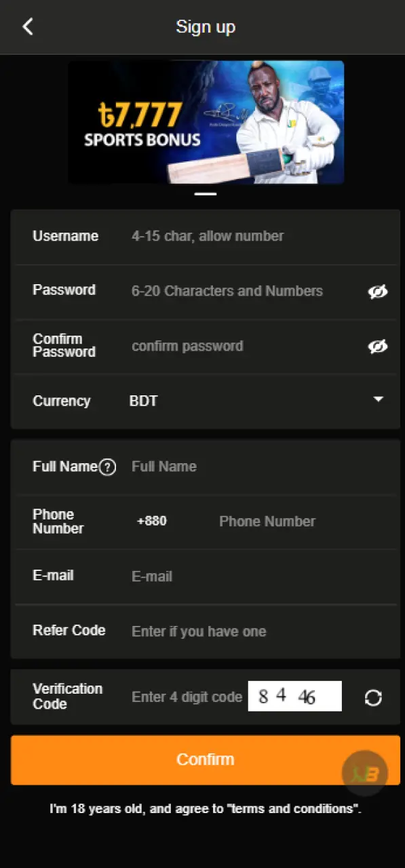Click the floating logo badge near Confirm

366,773
